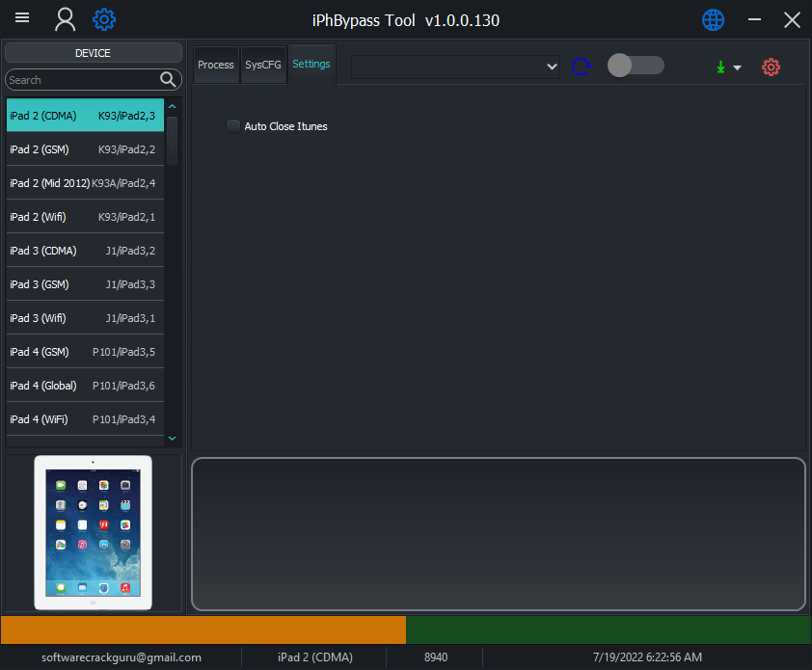Enable the Auto Close Itunes checkbox
The image size is (812, 670).
[232, 125]
